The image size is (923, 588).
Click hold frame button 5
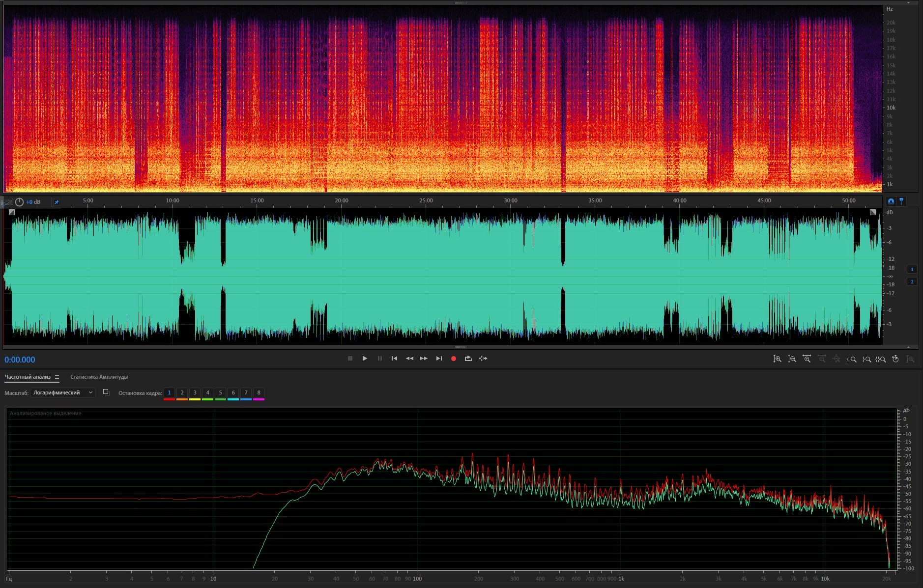click(x=220, y=392)
